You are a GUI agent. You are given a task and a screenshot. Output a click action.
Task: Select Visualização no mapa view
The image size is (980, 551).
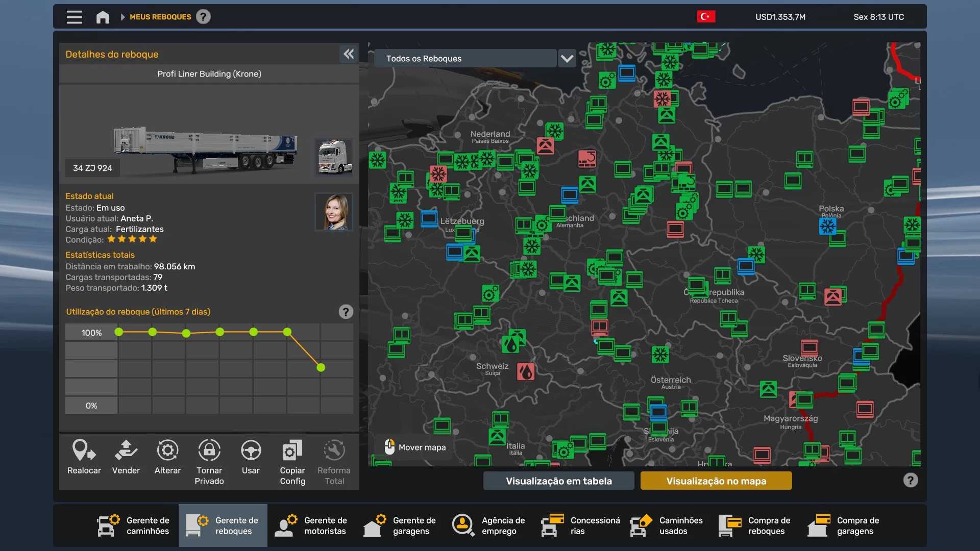(716, 481)
